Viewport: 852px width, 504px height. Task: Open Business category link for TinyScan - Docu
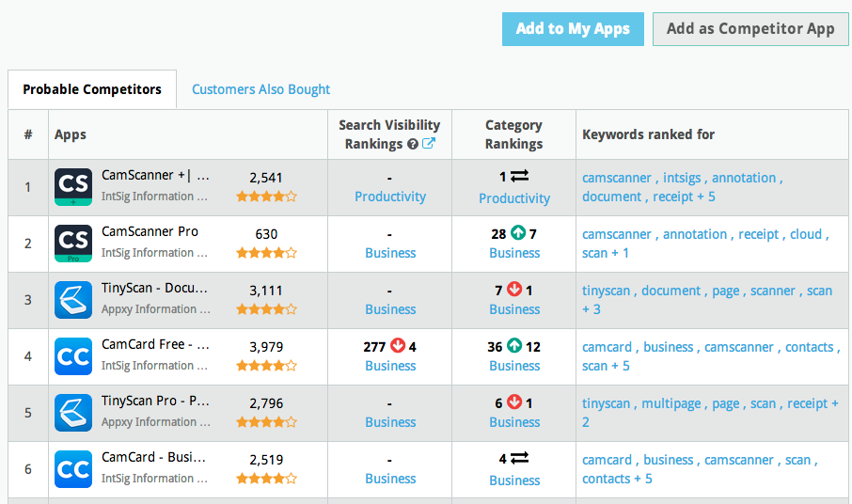tap(514, 309)
